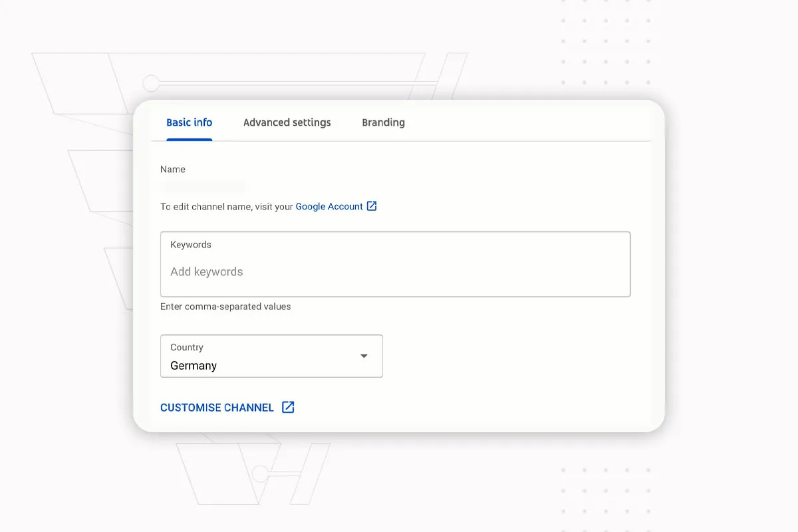Open the Branding tab

pyautogui.click(x=384, y=122)
